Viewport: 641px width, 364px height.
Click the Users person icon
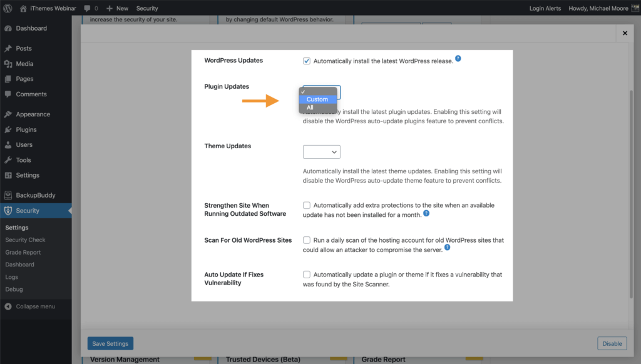(8, 144)
